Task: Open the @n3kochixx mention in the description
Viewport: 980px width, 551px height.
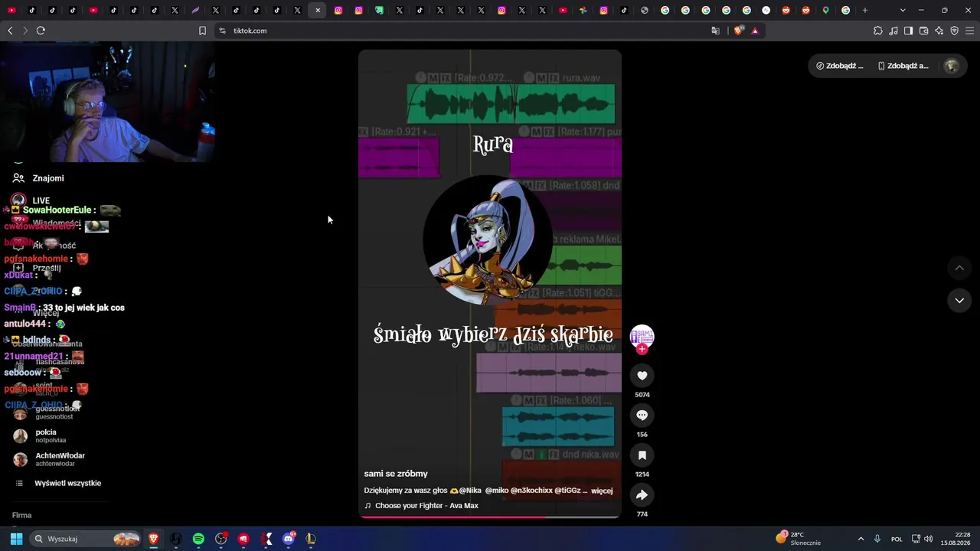Action: click(x=531, y=491)
